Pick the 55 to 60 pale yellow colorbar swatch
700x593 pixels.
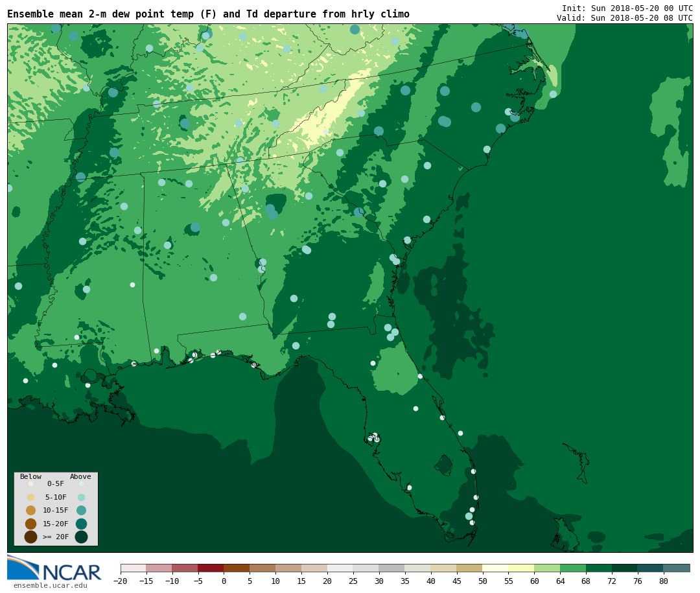(522, 568)
